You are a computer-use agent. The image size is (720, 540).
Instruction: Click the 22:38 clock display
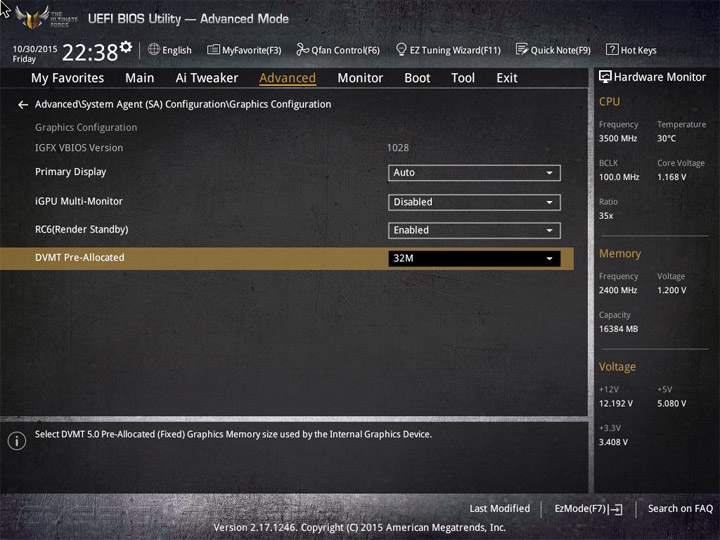(90, 52)
